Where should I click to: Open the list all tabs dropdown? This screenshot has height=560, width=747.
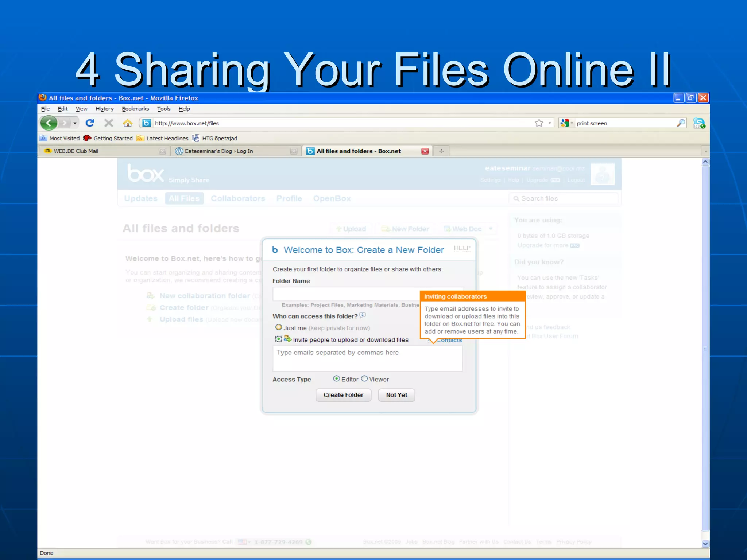(x=705, y=151)
